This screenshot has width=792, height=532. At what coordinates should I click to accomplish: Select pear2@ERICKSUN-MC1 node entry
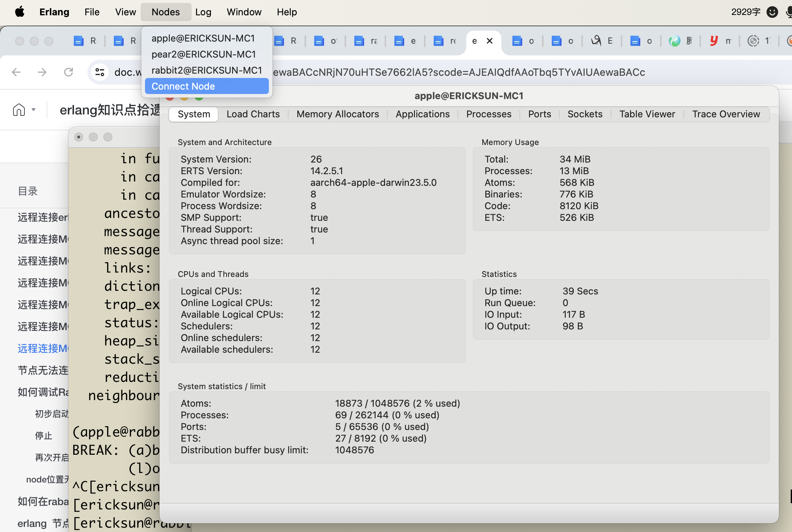(x=207, y=54)
